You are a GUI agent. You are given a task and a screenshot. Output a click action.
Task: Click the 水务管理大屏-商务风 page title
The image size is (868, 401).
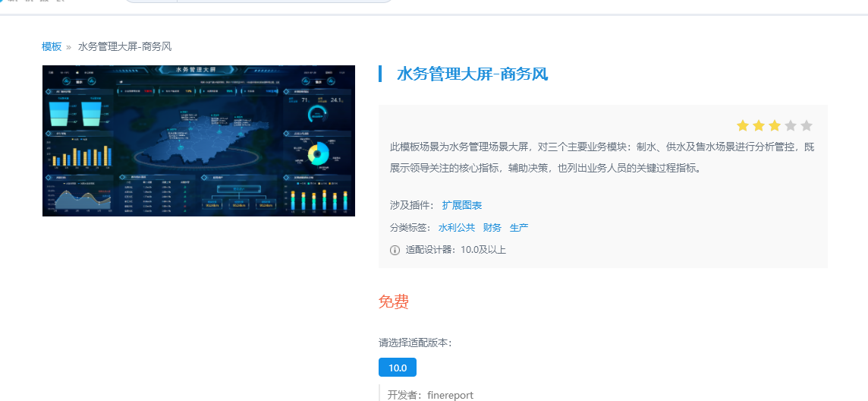pyautogui.click(x=472, y=74)
